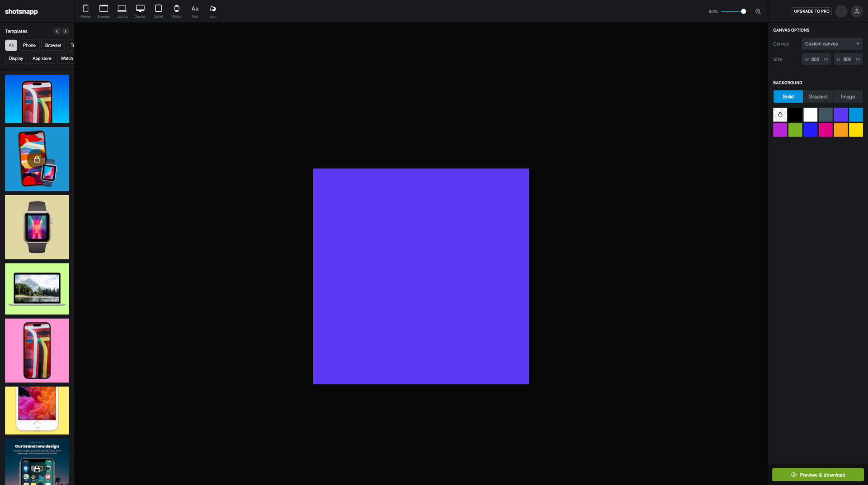Add a Display monitor mockup
The width and height of the screenshot is (868, 485).
[x=140, y=11]
